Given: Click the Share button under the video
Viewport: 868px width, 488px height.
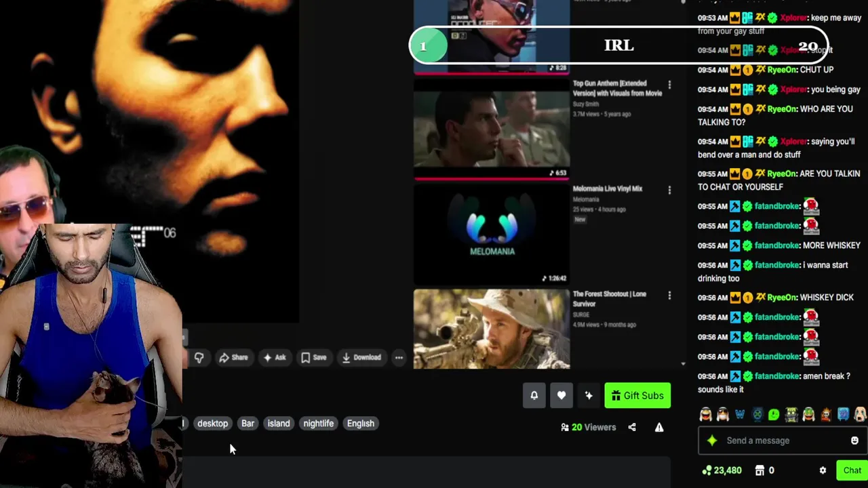Looking at the screenshot, I should [233, 357].
